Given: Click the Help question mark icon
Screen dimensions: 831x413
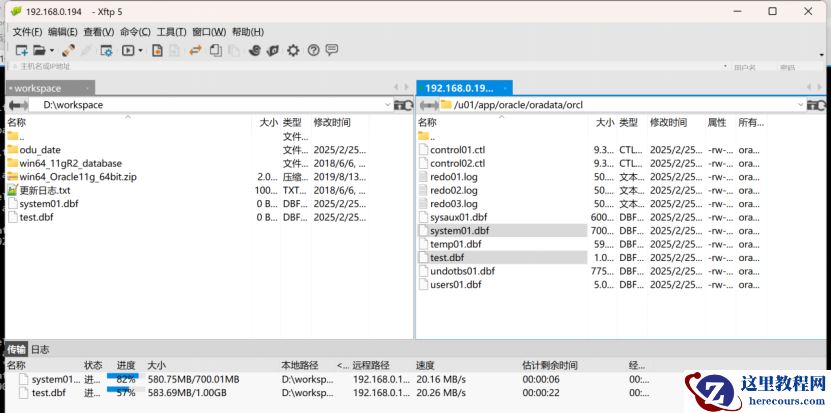Looking at the screenshot, I should pyautogui.click(x=313, y=50).
